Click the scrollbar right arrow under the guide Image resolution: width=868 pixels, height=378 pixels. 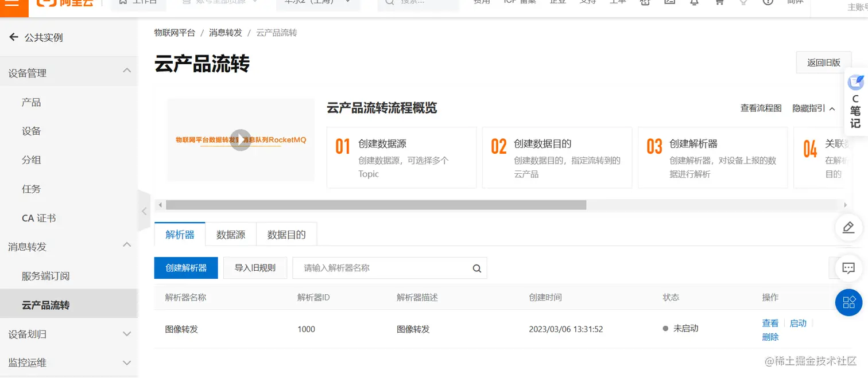[x=845, y=205]
